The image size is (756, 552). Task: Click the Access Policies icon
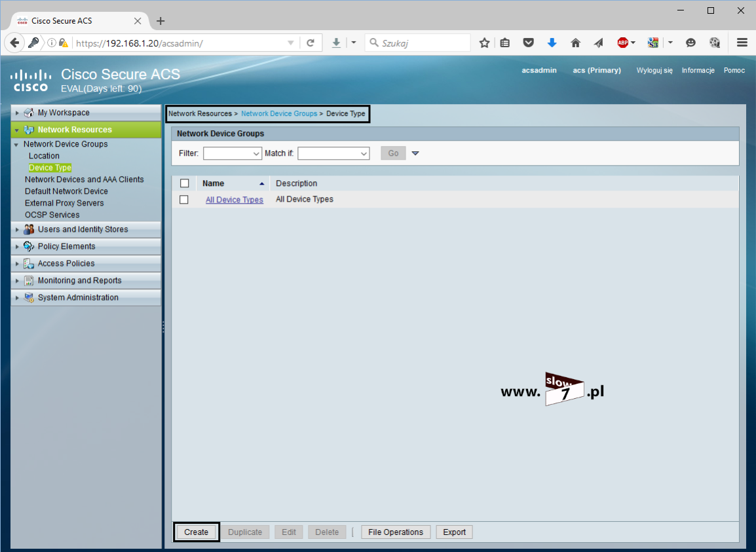coord(29,264)
